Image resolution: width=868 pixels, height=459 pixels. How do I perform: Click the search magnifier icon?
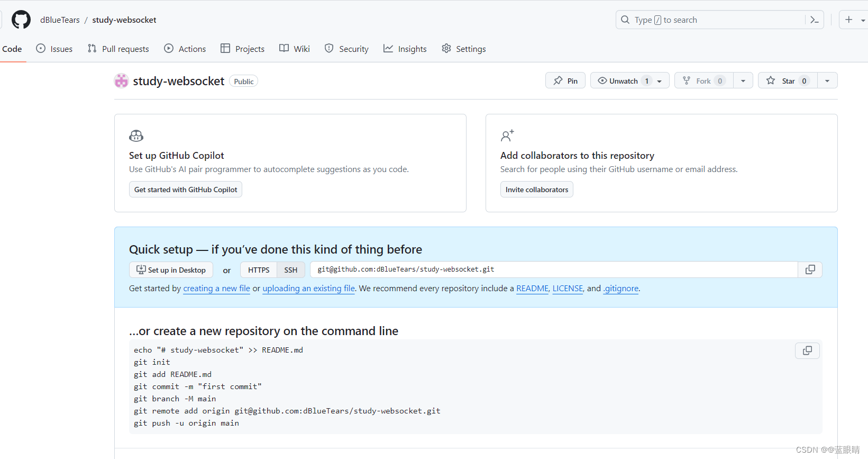[x=625, y=20]
